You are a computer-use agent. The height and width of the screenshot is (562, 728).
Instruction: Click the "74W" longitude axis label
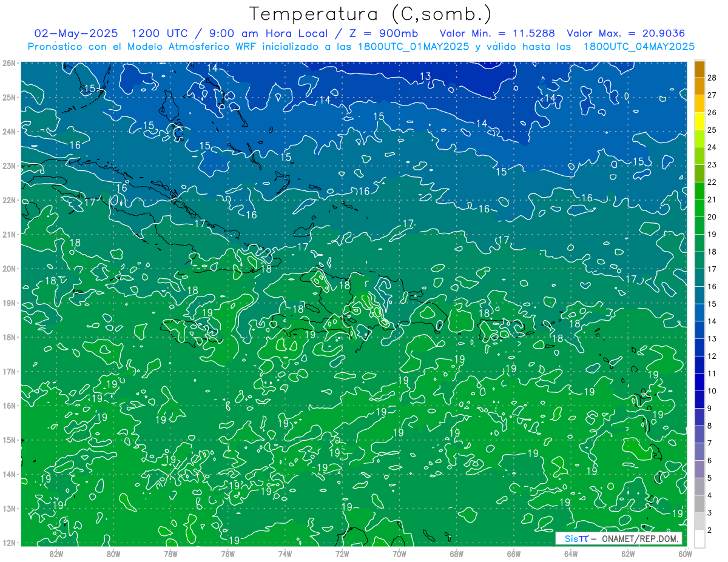(x=285, y=554)
